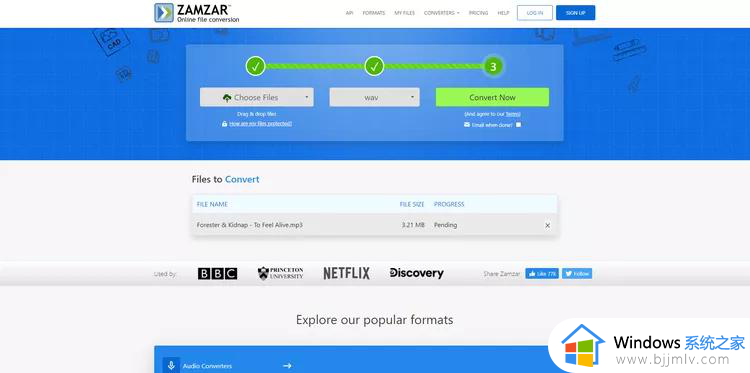Enable the Email when done checkbox
Image resolution: width=750 pixels, height=373 pixels.
click(x=518, y=125)
